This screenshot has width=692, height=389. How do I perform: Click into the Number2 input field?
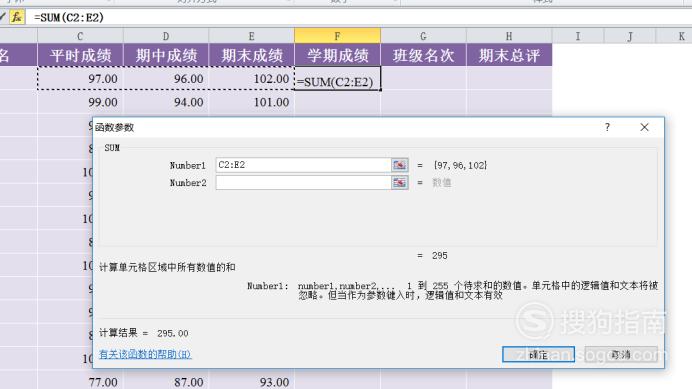303,182
